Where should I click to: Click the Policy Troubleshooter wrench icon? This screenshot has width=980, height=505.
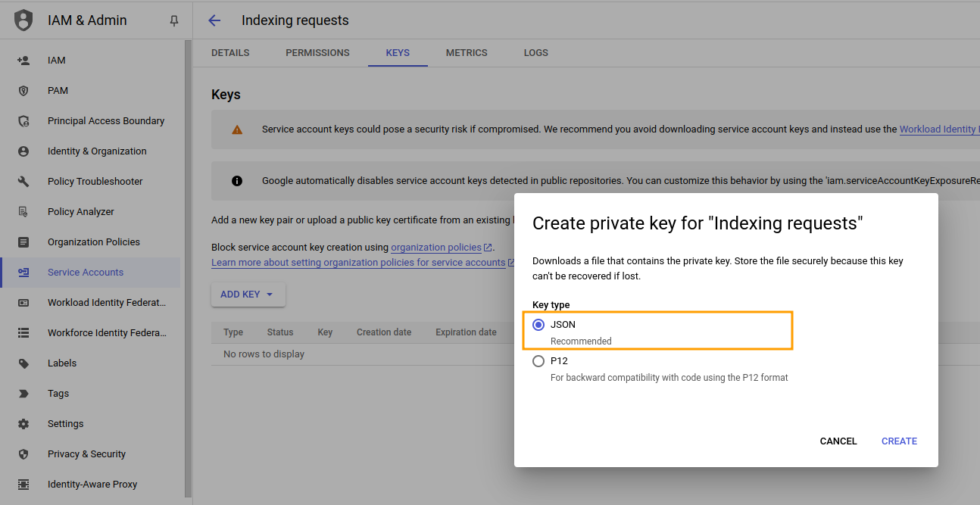(23, 181)
